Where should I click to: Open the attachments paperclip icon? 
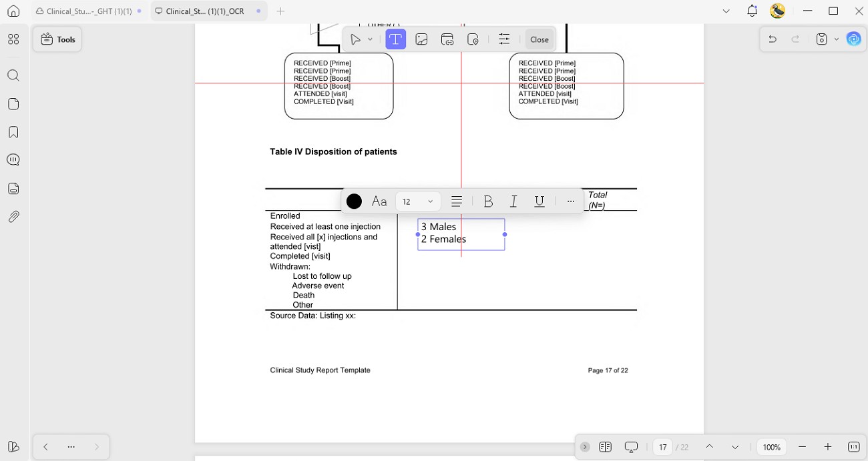point(13,217)
